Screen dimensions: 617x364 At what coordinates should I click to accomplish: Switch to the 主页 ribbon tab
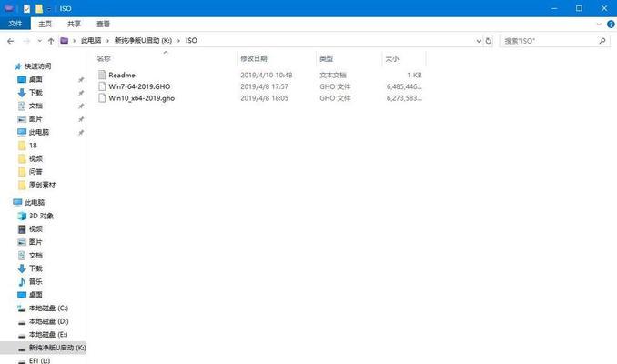click(x=45, y=24)
